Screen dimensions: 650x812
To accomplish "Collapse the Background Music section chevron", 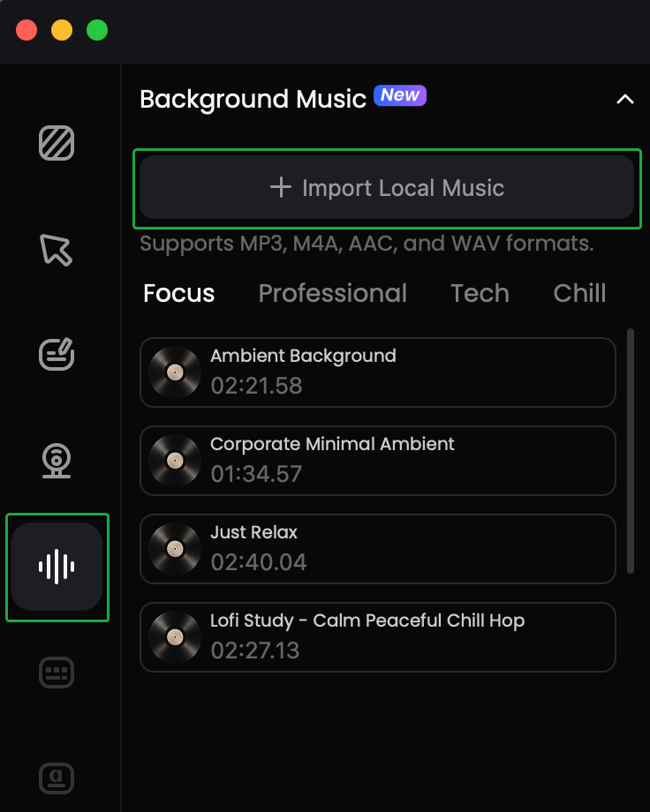I will point(625,100).
